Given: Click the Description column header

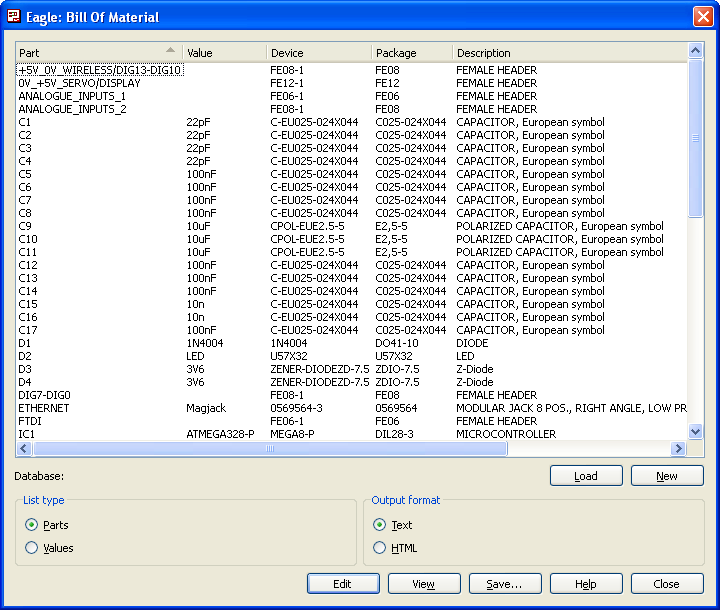Looking at the screenshot, I should click(568, 52).
